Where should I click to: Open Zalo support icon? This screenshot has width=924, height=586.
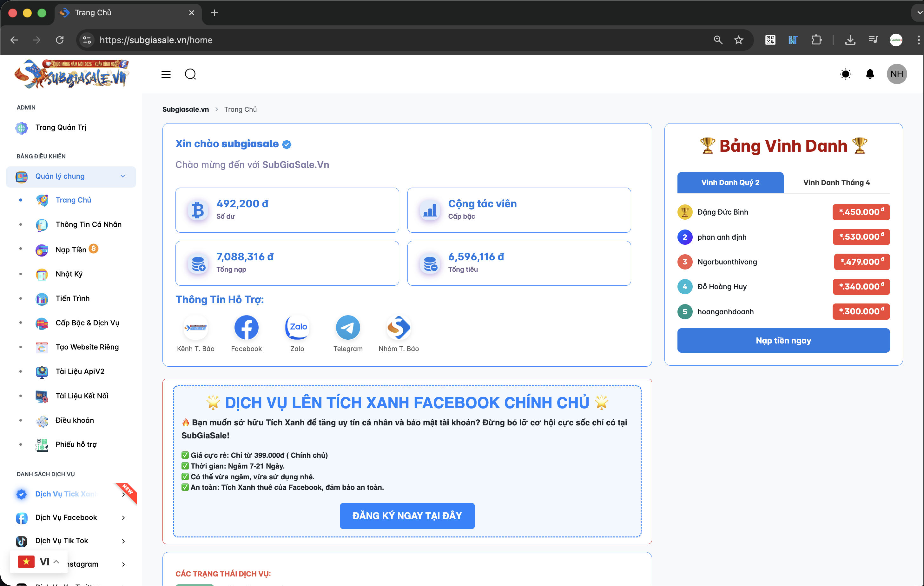[x=297, y=328]
